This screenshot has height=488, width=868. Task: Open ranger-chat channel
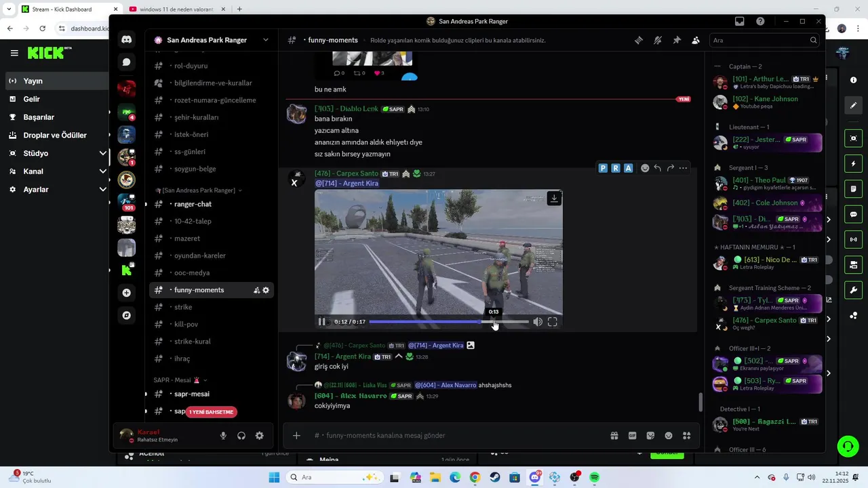pyautogui.click(x=211, y=204)
